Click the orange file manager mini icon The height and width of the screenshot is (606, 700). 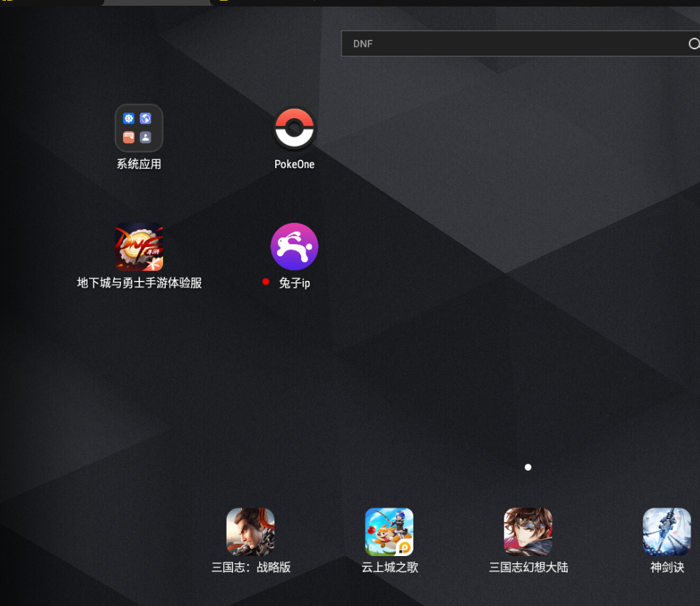coord(129,137)
